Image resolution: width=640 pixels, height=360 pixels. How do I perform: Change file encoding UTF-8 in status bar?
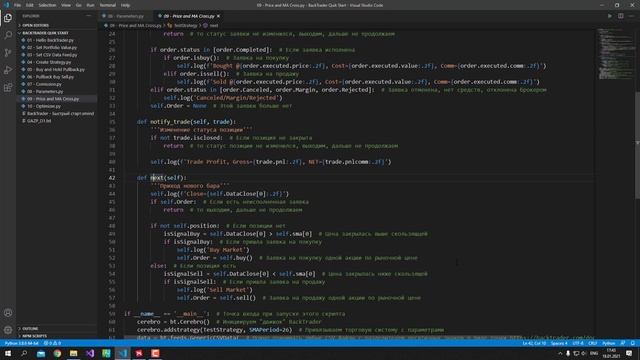[x=578, y=343]
